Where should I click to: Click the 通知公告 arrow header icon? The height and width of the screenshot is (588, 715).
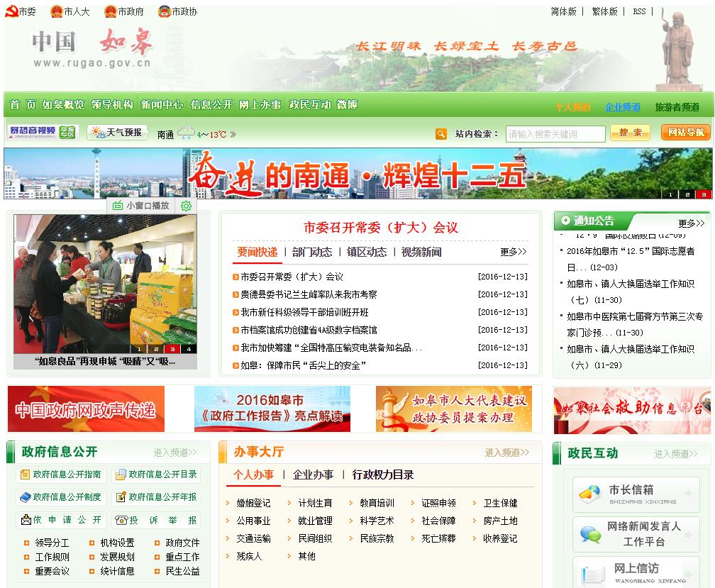pyautogui.click(x=566, y=221)
